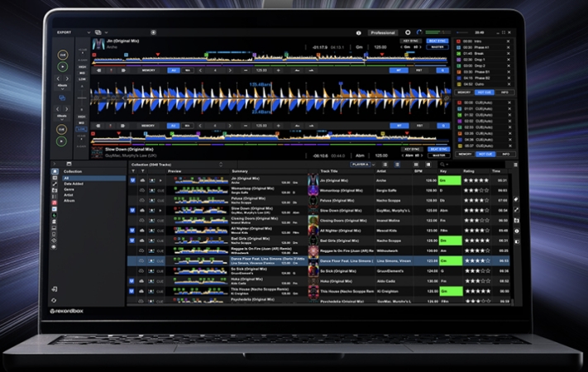Viewport: 588px width, 372px height.
Task: Click the log in icon in sidebar
Action: [55, 289]
